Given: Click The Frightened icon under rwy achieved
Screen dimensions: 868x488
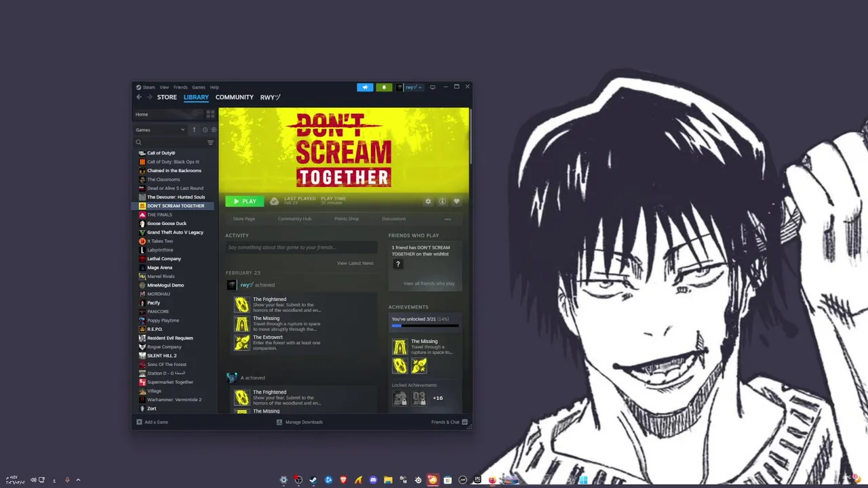Looking at the screenshot, I should [x=242, y=305].
